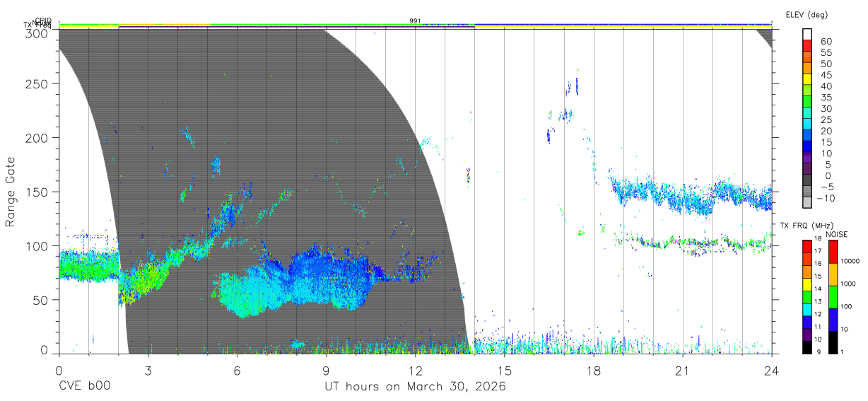Image resolution: width=868 pixels, height=401 pixels.
Task: Click the '991' CPID value above plot
Action: click(x=415, y=21)
